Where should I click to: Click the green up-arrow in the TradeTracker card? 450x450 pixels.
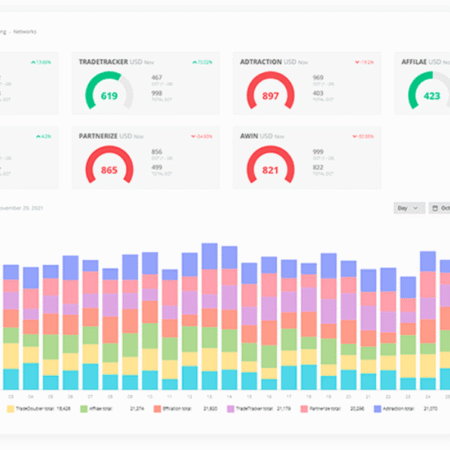194,62
